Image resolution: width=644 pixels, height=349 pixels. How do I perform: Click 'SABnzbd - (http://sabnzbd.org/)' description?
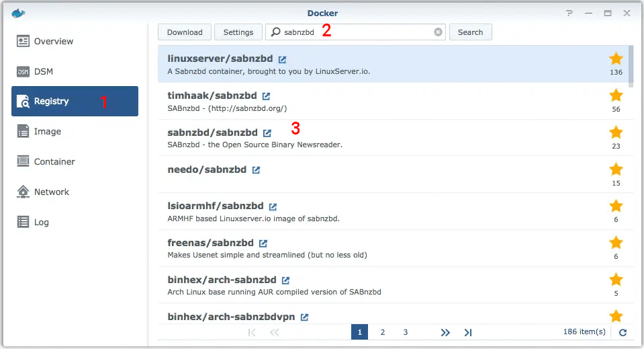[227, 108]
